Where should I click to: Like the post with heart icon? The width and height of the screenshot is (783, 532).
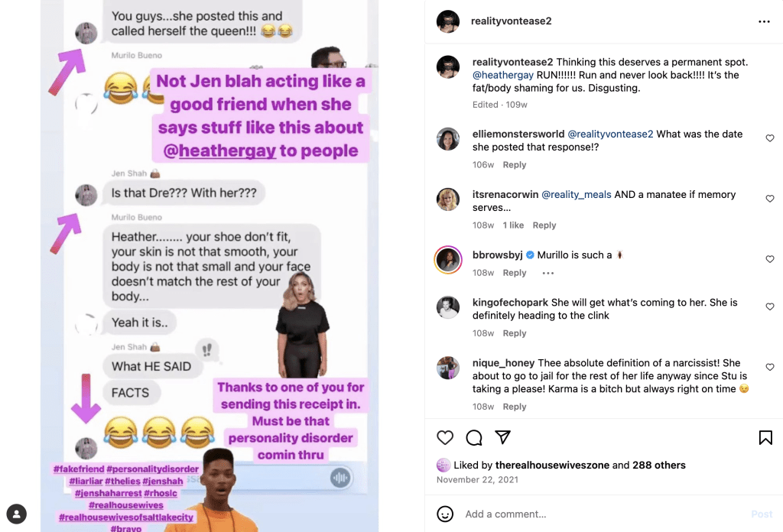tap(445, 438)
